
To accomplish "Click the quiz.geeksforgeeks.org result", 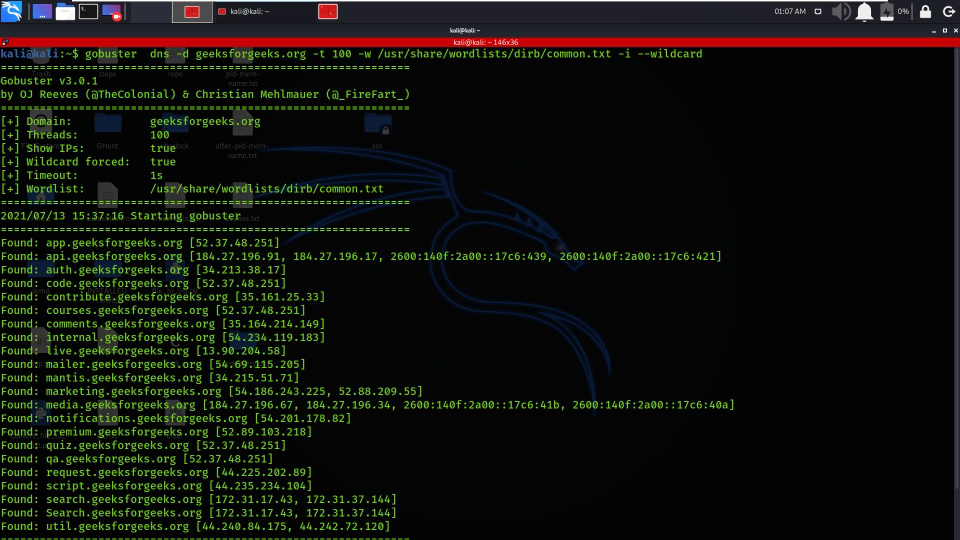I will (x=143, y=444).
